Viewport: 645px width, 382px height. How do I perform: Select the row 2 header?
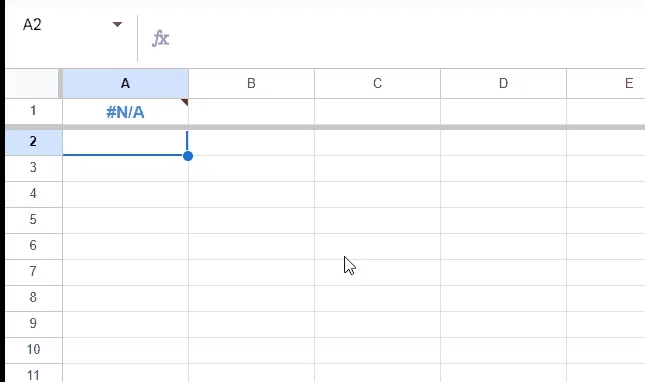pos(34,142)
